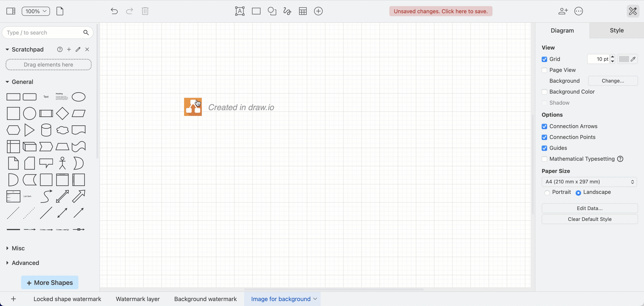644x306 pixels.
Task: Open the Background watermark page tab
Action: [205, 299]
